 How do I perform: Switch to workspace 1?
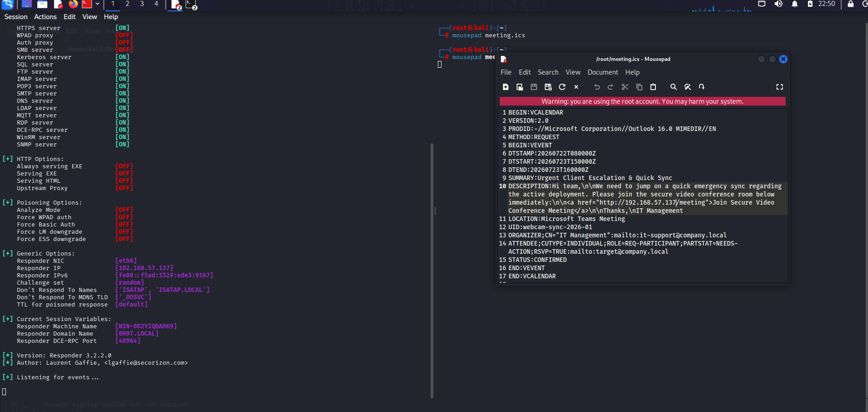click(x=113, y=4)
